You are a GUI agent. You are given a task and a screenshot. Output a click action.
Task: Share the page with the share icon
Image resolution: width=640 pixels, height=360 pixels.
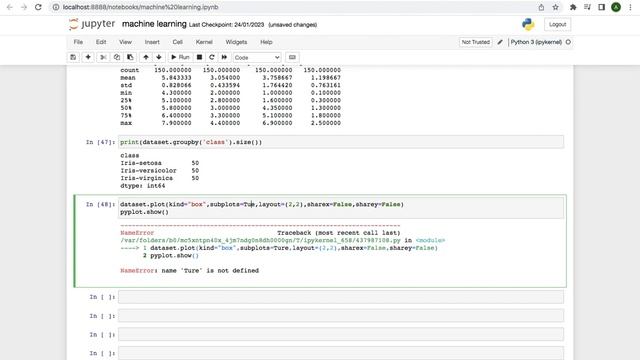pyautogui.click(x=541, y=7)
